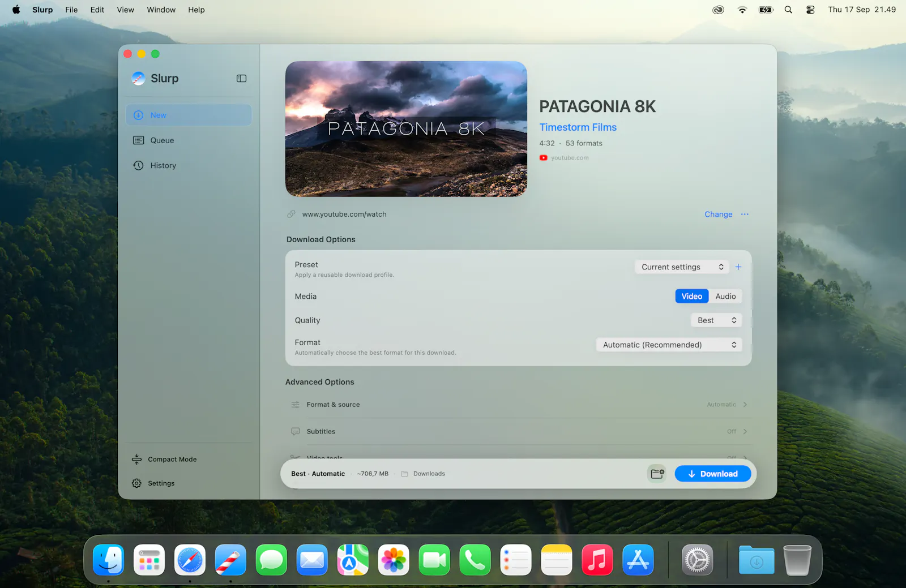This screenshot has height=588, width=906.
Task: Open the Preset dropdown showing Current settings
Action: pos(682,267)
